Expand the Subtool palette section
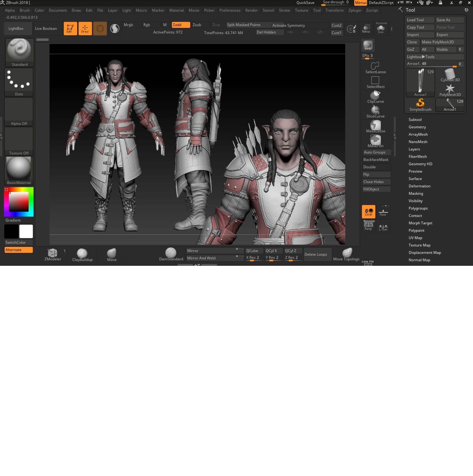The height and width of the screenshot is (476, 473). (x=415, y=120)
